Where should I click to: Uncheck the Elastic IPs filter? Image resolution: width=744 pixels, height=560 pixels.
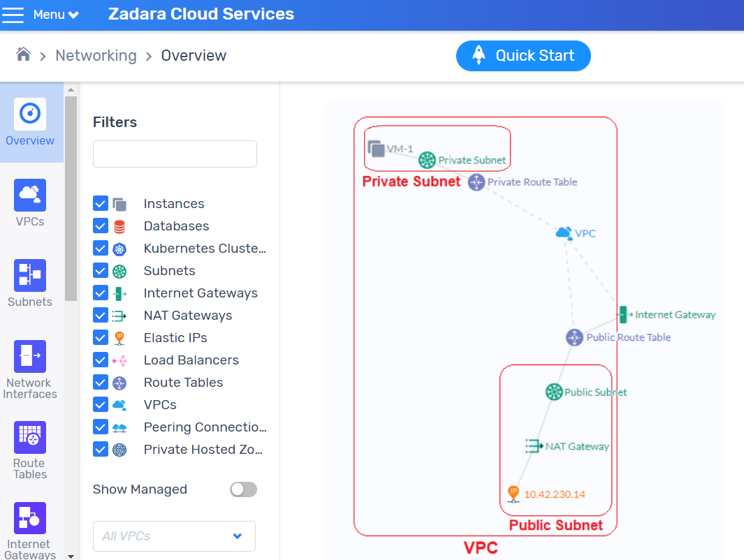pyautogui.click(x=101, y=338)
